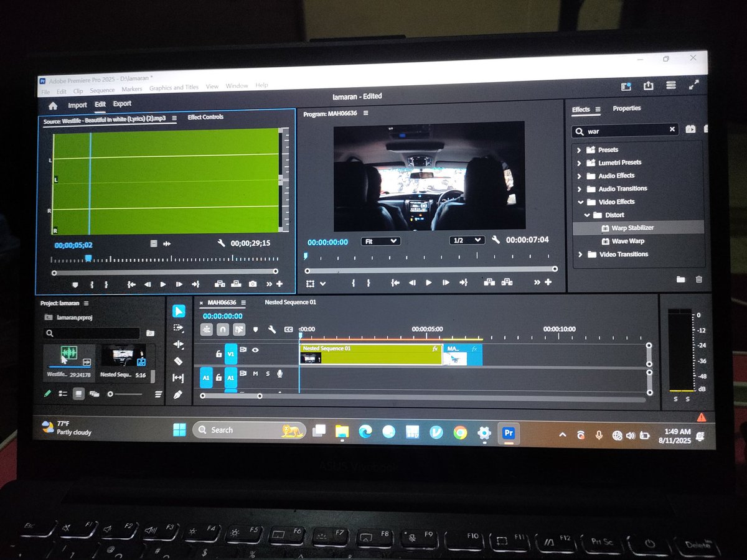Click Overwrite button in Source monitor
This screenshot has height=560, width=747.
point(236,284)
